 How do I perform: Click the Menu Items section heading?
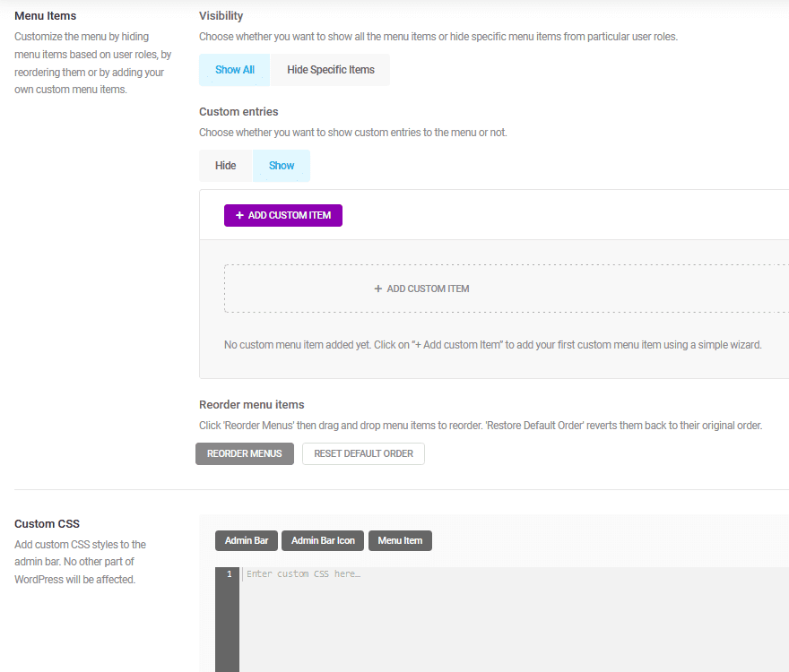point(44,15)
